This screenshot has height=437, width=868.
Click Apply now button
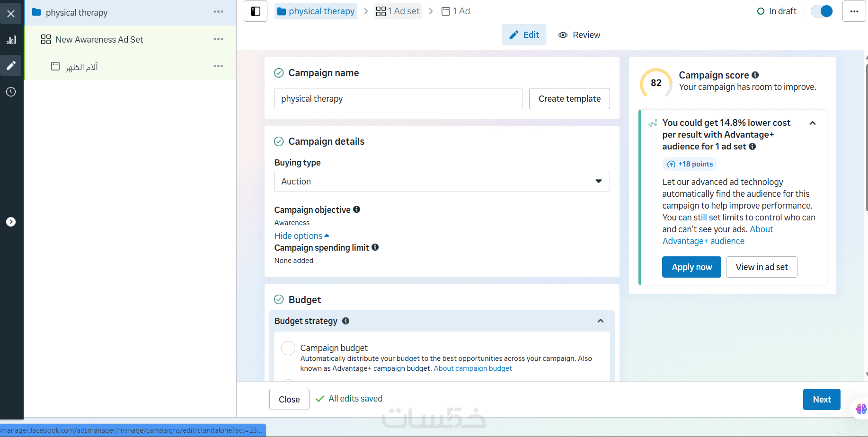pyautogui.click(x=691, y=267)
